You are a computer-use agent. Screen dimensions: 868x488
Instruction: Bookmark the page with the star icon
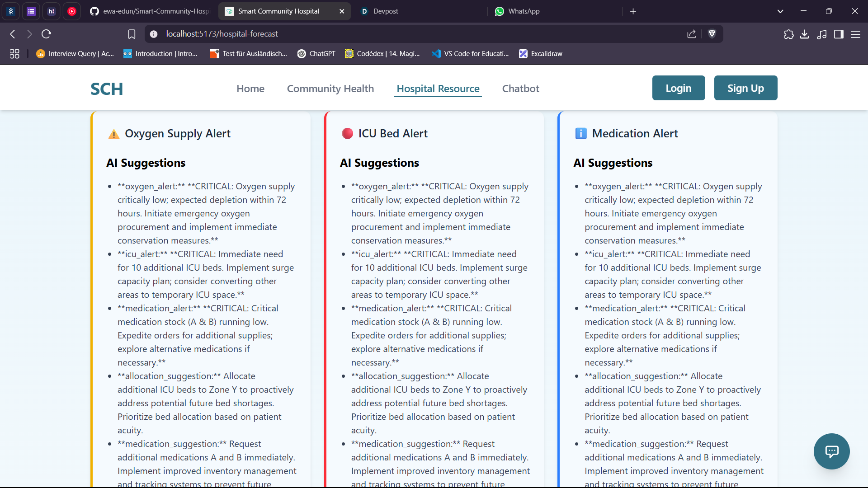point(132,34)
